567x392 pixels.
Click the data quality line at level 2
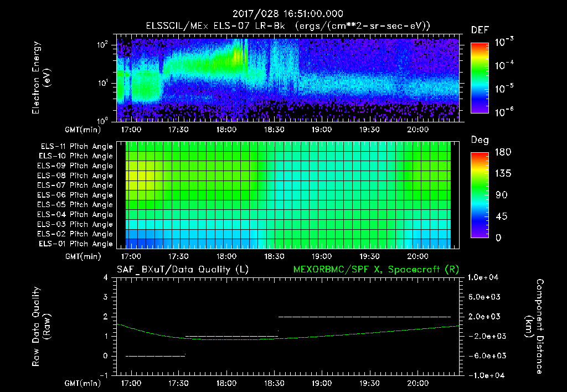click(364, 317)
